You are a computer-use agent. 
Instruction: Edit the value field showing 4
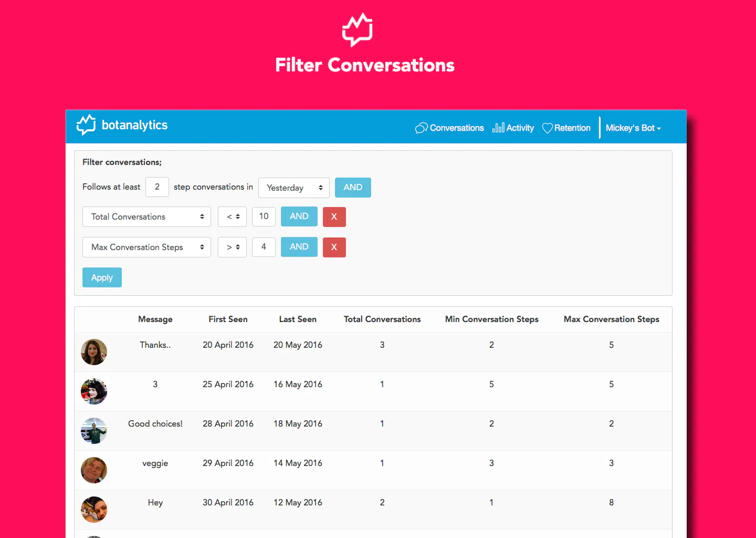[x=264, y=247]
